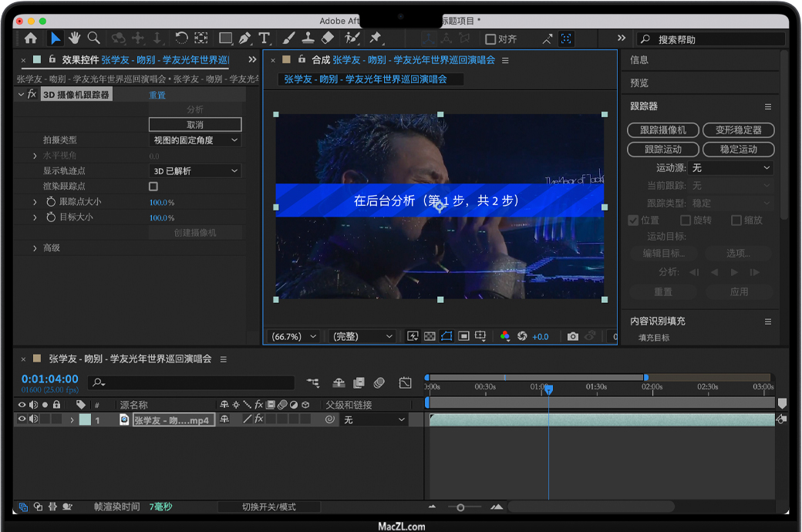Screen dimensions: 802x532
Task: Expand the 高级 section
Action: coord(35,248)
